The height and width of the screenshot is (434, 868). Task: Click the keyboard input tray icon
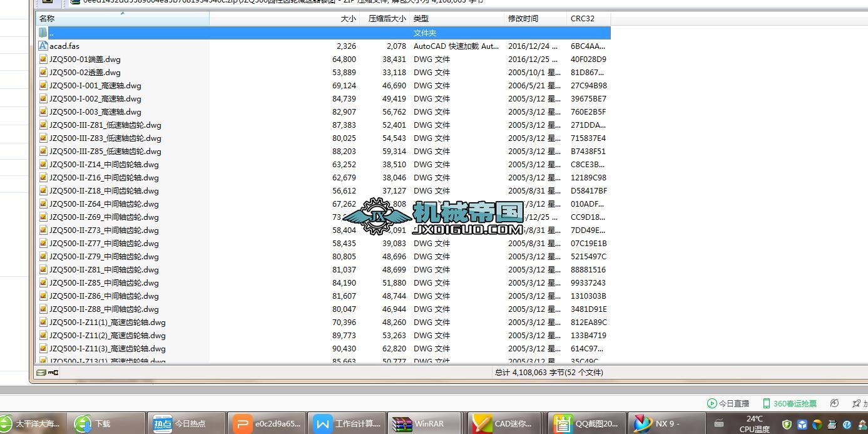tap(719, 424)
